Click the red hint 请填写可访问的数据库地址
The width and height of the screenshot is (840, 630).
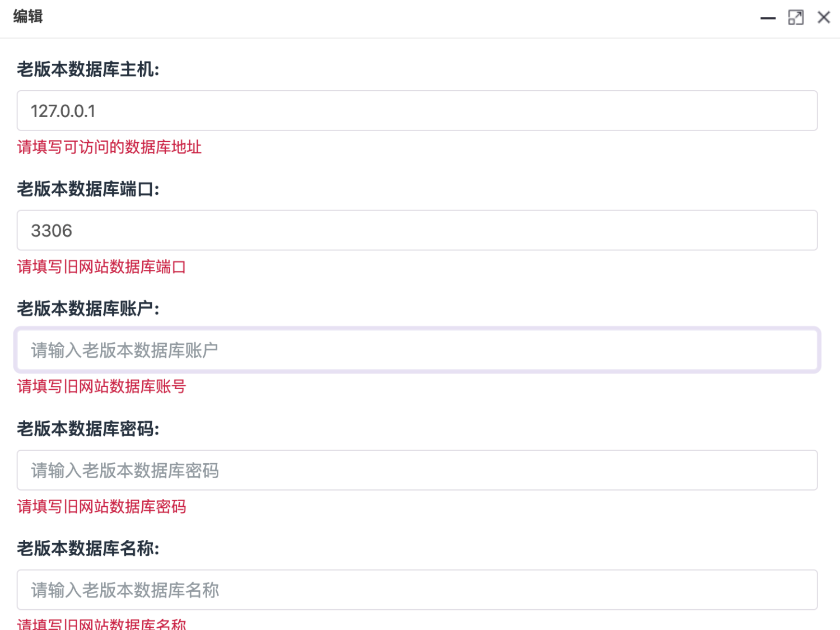click(109, 147)
